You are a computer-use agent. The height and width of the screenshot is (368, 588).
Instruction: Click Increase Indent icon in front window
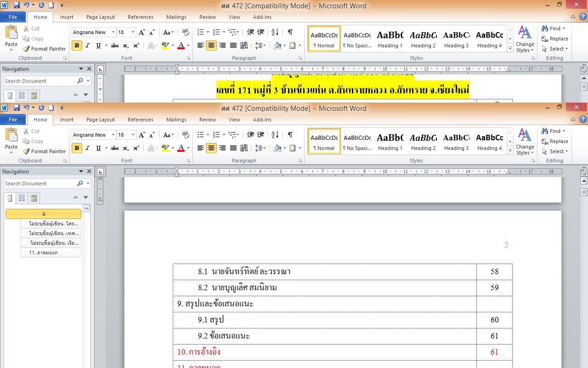coord(261,135)
